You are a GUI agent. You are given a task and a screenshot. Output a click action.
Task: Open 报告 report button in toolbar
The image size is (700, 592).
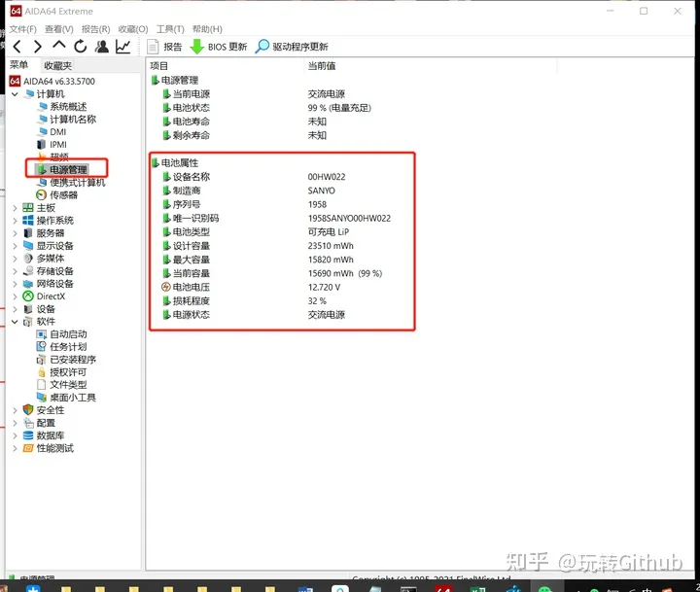coord(164,47)
